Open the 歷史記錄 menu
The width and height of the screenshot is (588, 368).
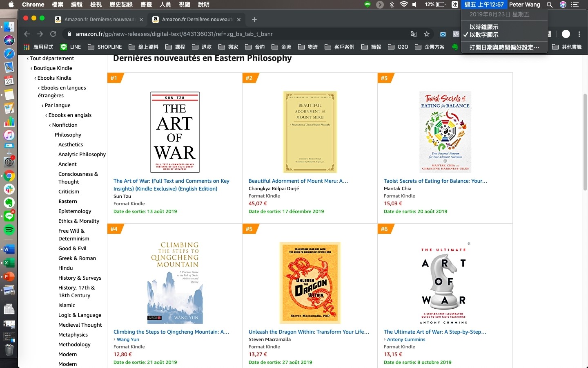coord(121,4)
